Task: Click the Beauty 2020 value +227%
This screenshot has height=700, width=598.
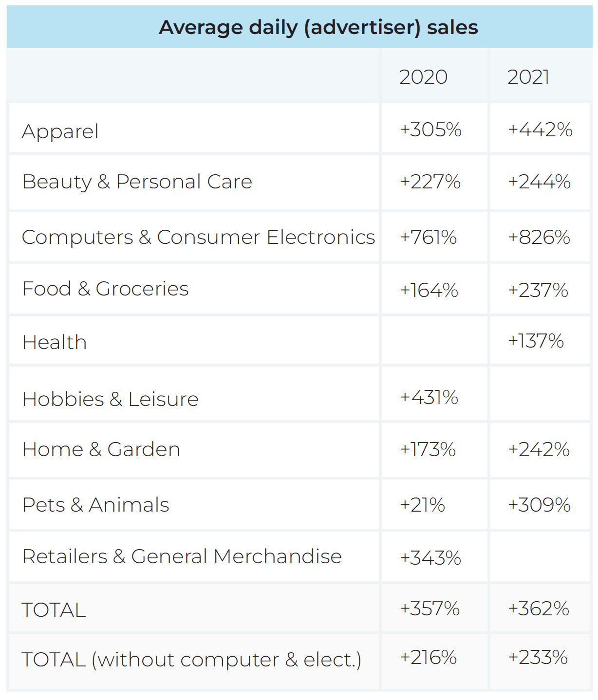Action: [x=430, y=182]
